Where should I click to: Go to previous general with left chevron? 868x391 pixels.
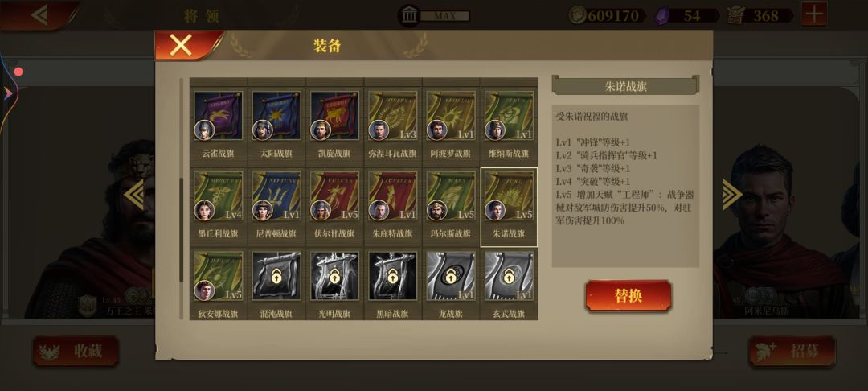[x=134, y=195]
